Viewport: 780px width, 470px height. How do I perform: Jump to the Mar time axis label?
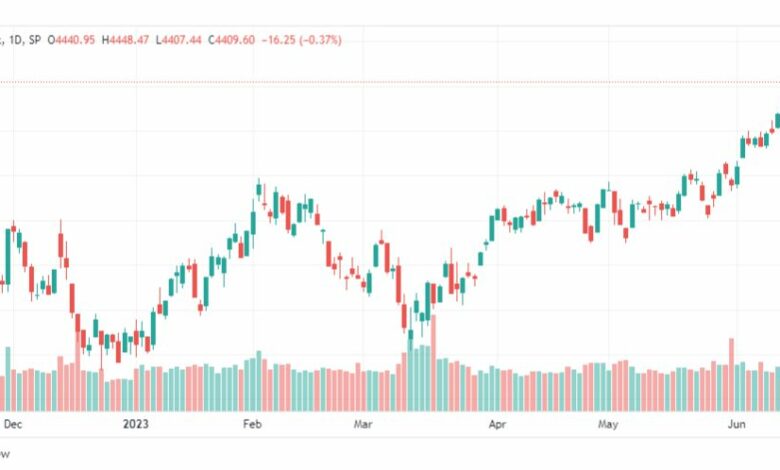363,423
